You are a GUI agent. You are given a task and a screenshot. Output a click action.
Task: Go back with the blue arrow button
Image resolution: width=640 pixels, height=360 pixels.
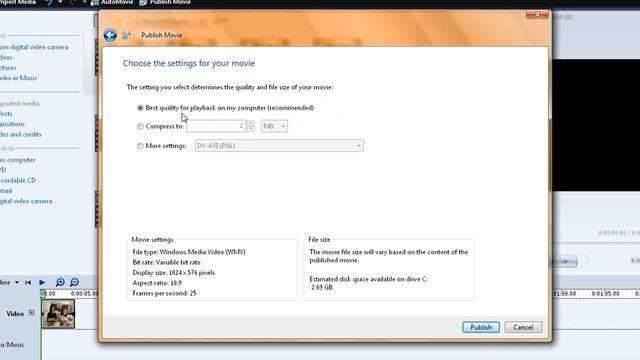point(110,35)
